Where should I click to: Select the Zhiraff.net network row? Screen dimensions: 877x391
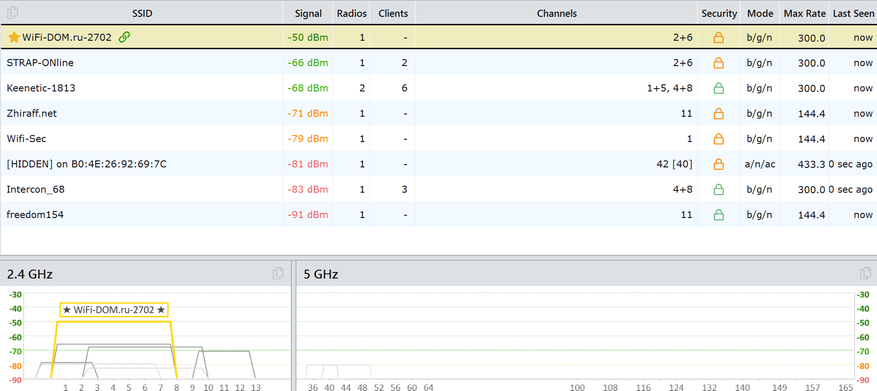point(438,114)
